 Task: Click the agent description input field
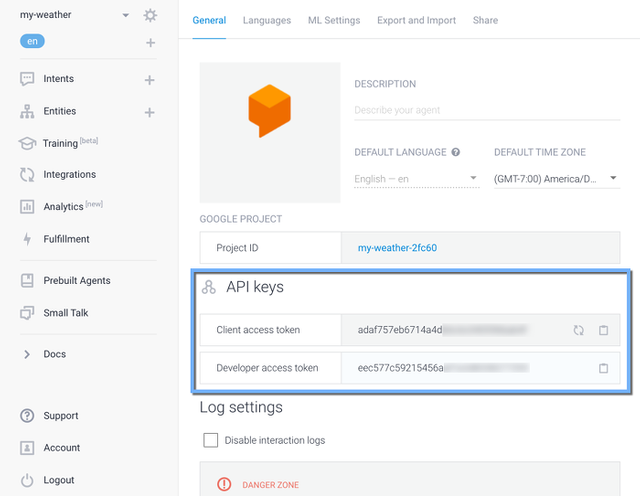pyautogui.click(x=487, y=110)
